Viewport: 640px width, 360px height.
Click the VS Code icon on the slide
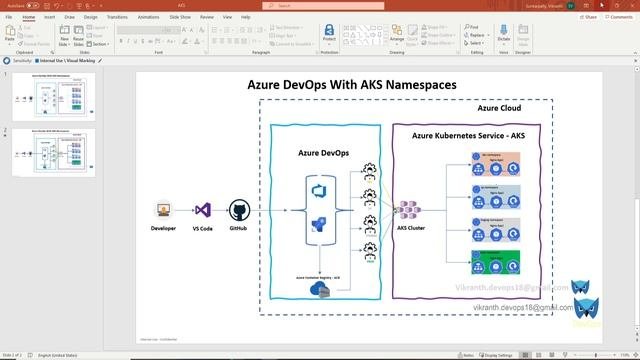point(203,210)
